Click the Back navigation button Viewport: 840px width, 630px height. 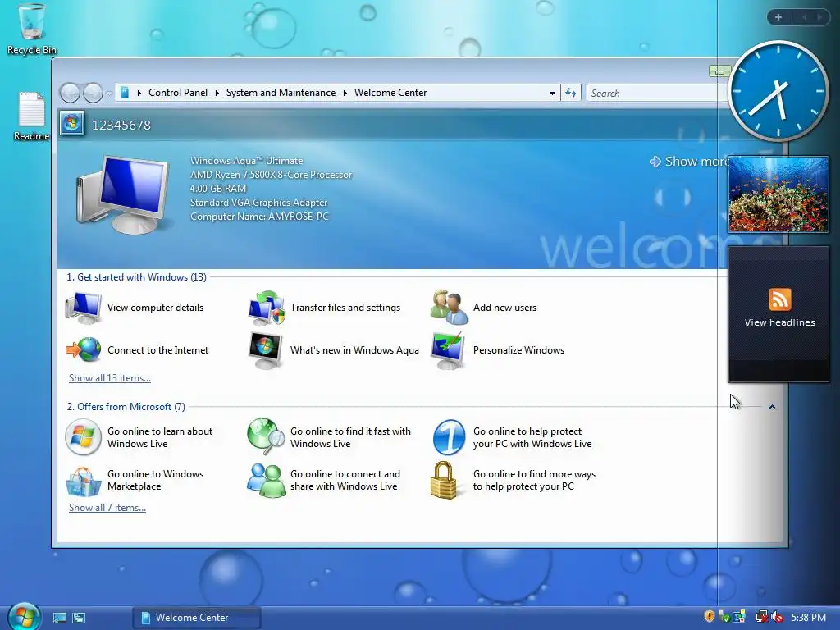[71, 94]
